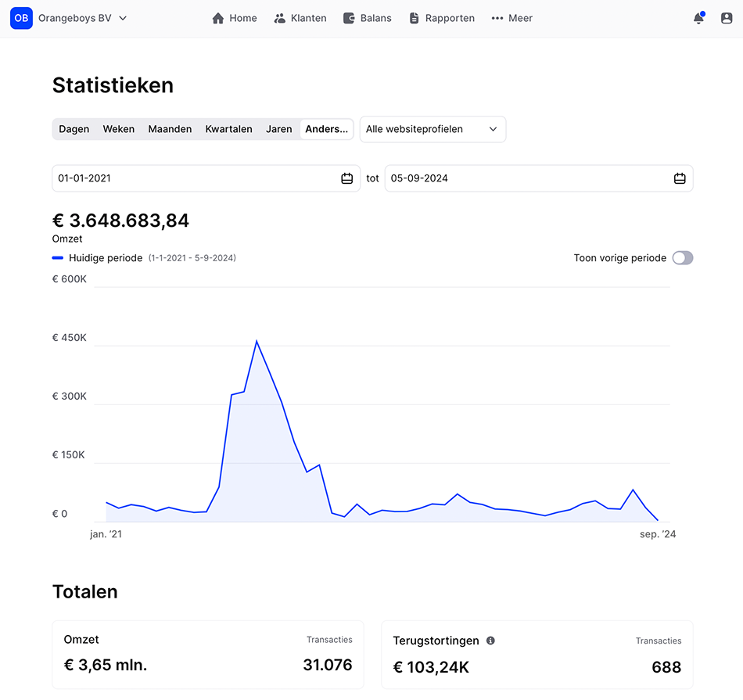Click the Rapporten document icon

tap(415, 18)
